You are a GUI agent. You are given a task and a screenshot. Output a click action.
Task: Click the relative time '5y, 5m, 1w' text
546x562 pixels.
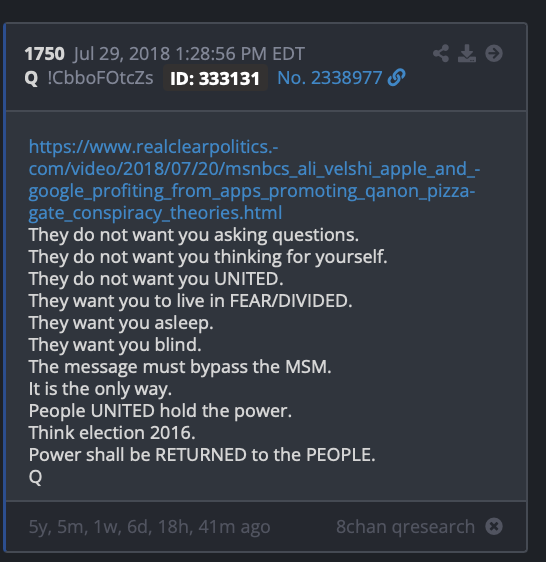(149, 527)
